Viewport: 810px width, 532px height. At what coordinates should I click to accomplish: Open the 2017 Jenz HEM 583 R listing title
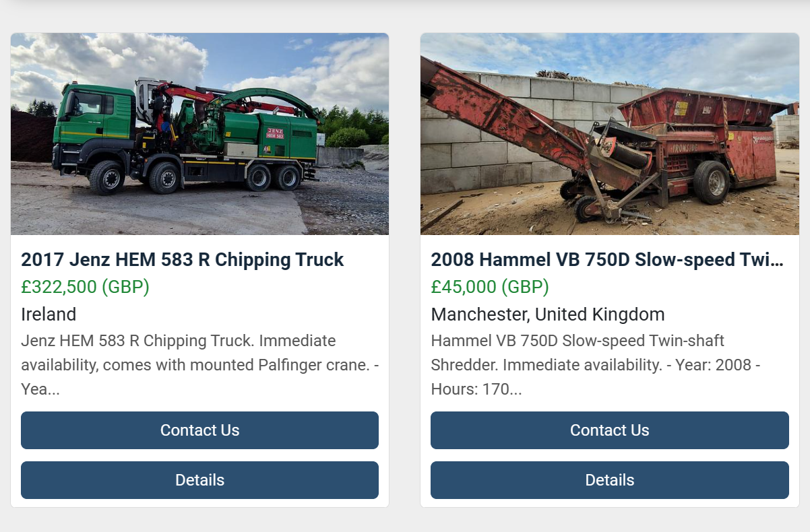[182, 259]
